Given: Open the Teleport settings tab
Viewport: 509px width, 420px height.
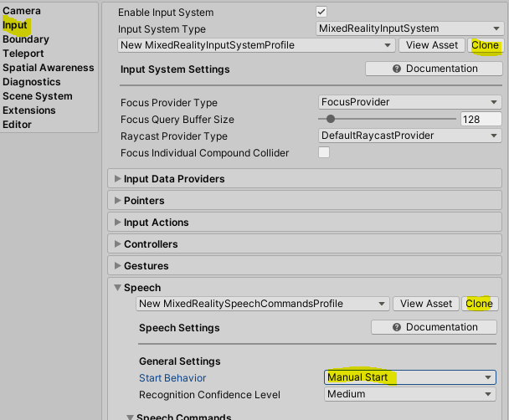Looking at the screenshot, I should [23, 54].
